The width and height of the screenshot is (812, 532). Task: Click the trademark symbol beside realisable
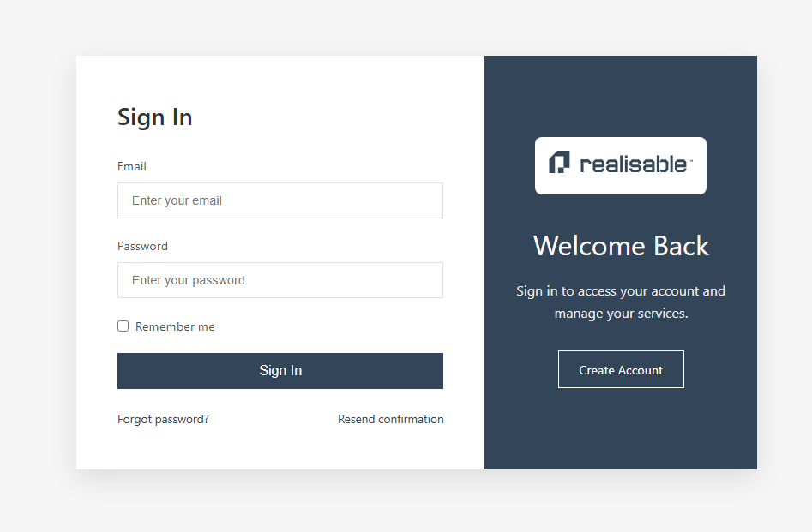[x=690, y=158]
